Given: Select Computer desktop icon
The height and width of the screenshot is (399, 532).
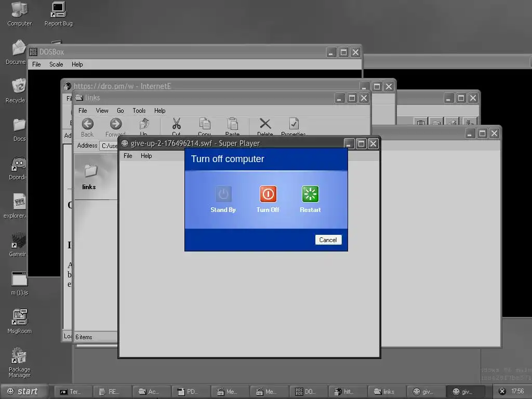Looking at the screenshot, I should click(19, 14).
